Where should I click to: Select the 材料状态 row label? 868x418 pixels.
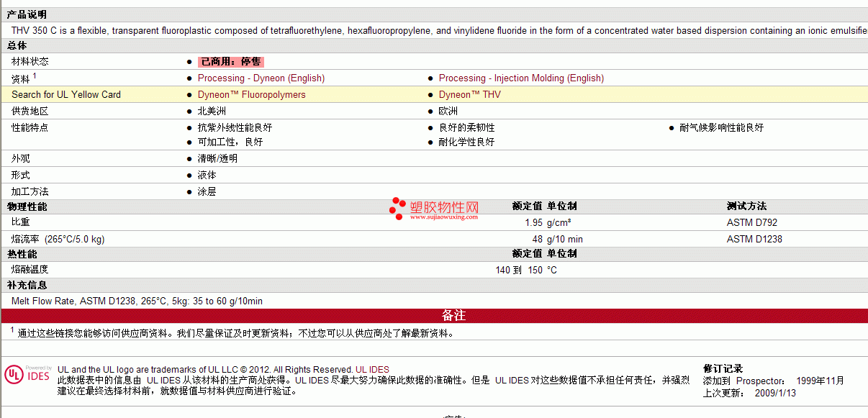[x=30, y=62]
